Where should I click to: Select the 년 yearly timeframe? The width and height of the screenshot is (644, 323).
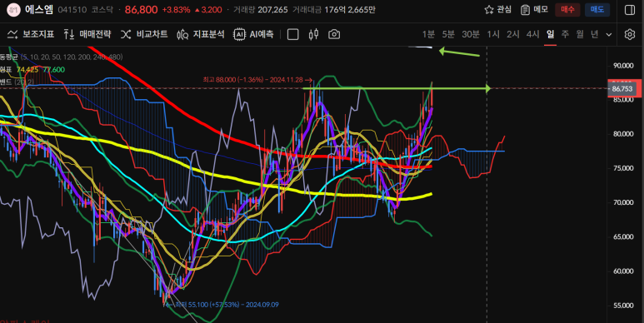point(595,34)
